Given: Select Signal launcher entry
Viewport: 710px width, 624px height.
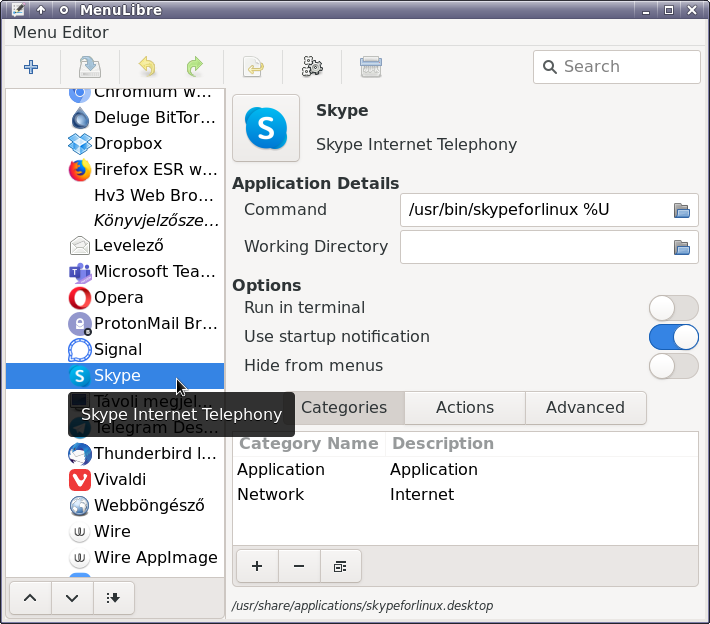Looking at the screenshot, I should pyautogui.click(x=115, y=350).
